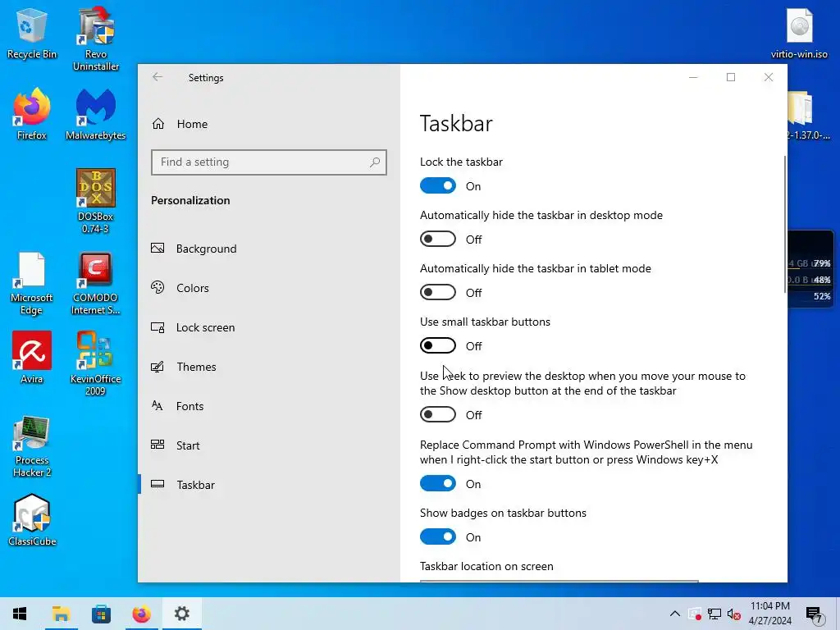Open the notification center icon
Screen dimensions: 840x630
click(814, 614)
